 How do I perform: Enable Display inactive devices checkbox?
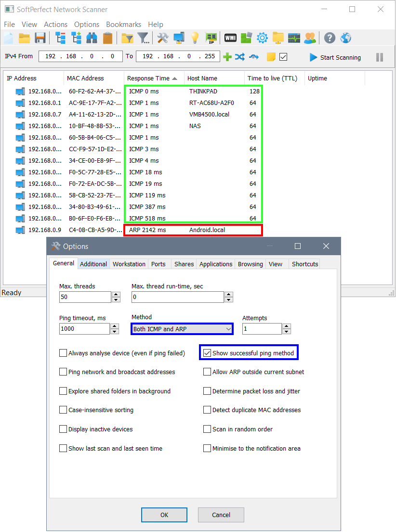pyautogui.click(x=63, y=429)
